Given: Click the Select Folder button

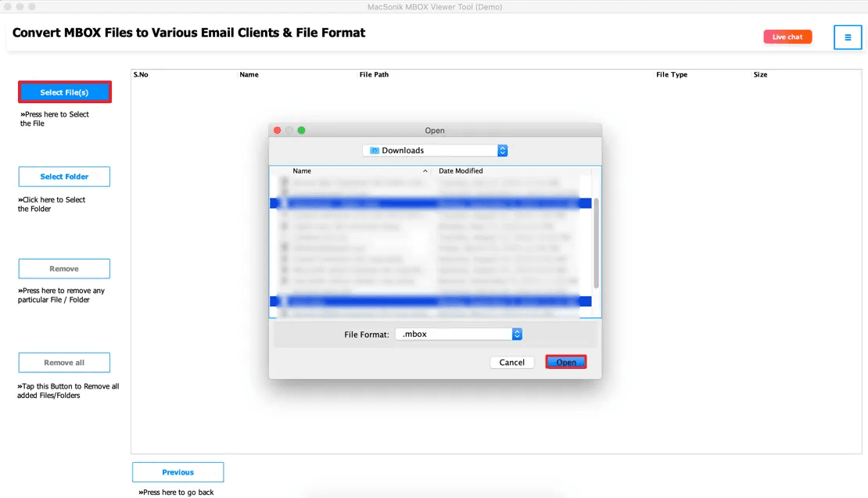Looking at the screenshot, I should point(64,176).
